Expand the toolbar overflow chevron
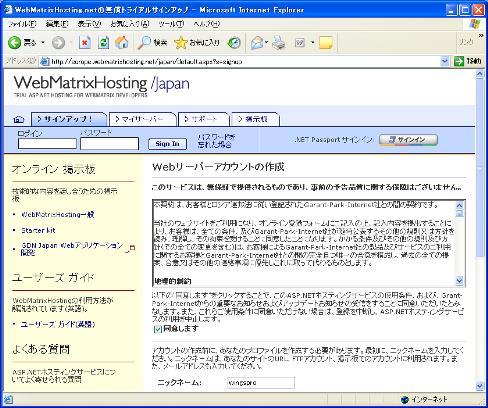 pyautogui.click(x=481, y=35)
